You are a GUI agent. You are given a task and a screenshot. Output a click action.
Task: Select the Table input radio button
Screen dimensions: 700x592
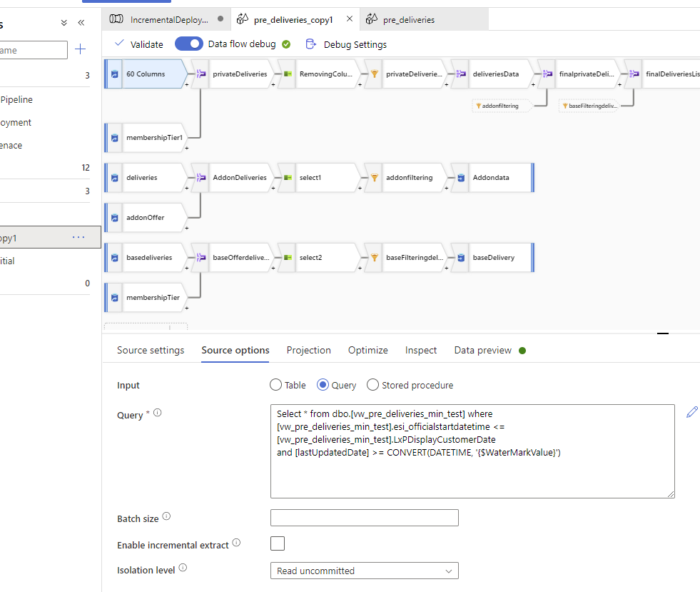[x=276, y=384]
